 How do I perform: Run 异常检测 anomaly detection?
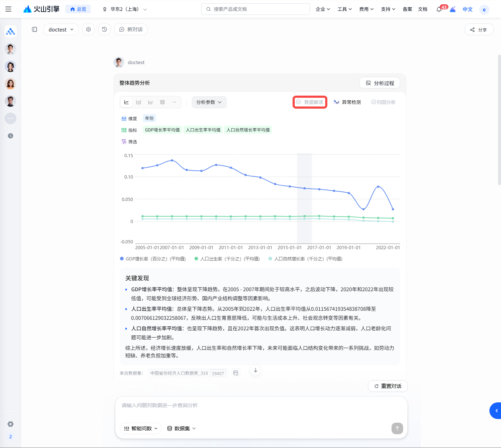coord(347,102)
